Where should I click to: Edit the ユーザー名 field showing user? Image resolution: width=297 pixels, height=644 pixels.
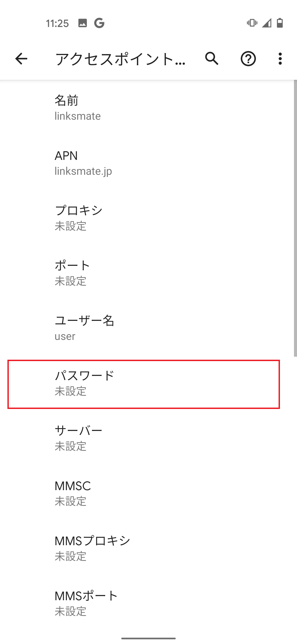tap(148, 328)
